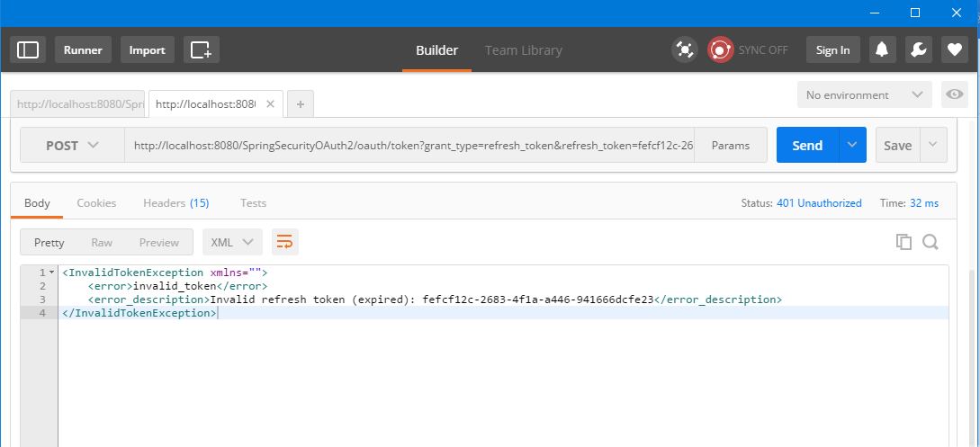Click line number 3 in gutter

(x=42, y=299)
